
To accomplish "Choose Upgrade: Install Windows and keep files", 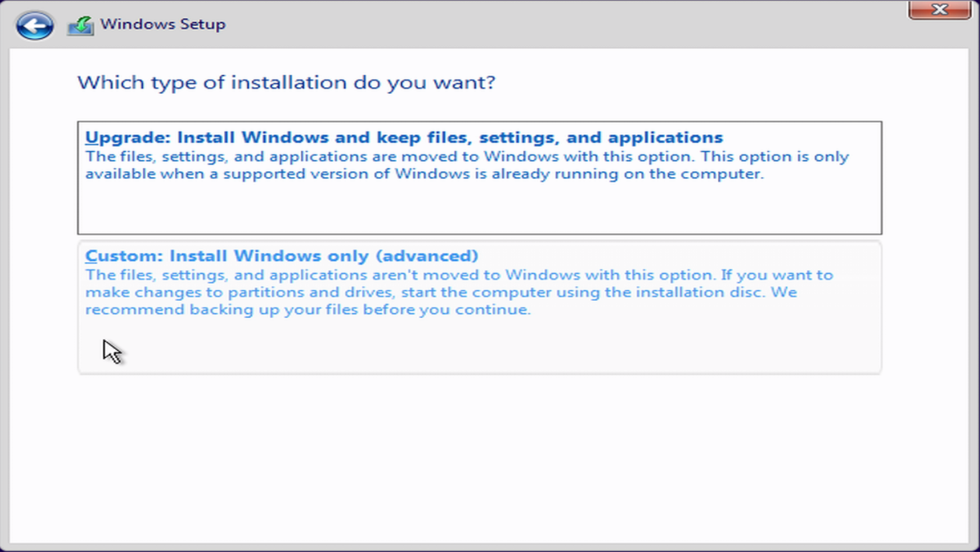I will click(x=479, y=178).
